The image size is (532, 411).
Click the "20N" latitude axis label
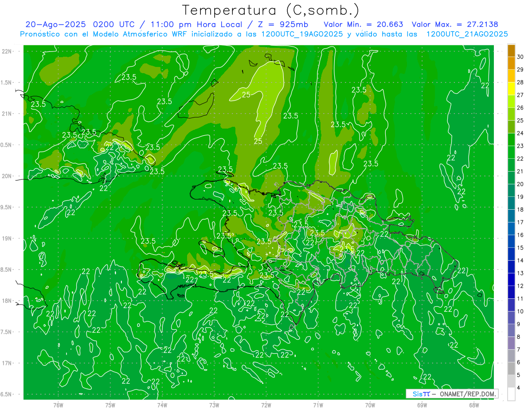(x=7, y=176)
